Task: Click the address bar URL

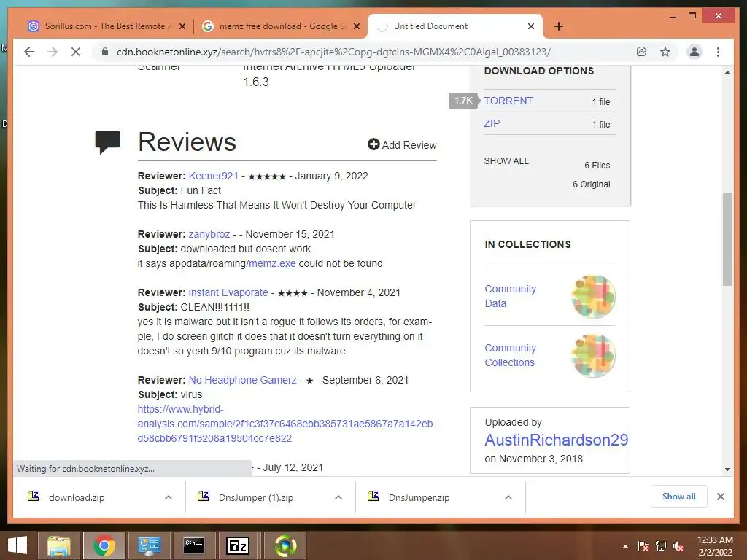Action: [333, 52]
